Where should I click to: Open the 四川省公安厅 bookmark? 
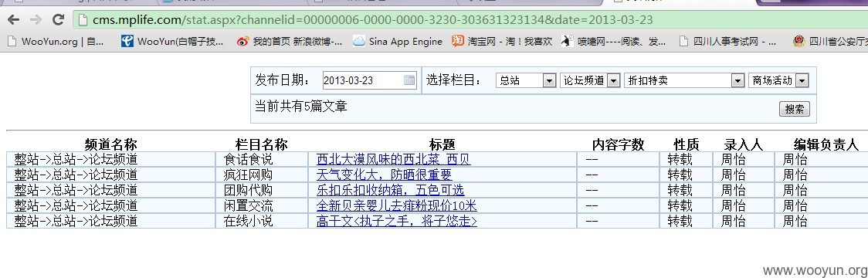(x=829, y=41)
